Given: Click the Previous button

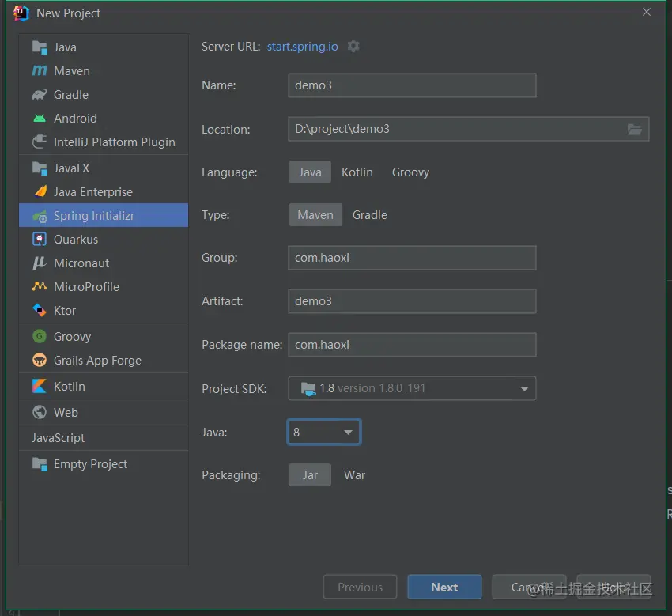Looking at the screenshot, I should point(360,587).
